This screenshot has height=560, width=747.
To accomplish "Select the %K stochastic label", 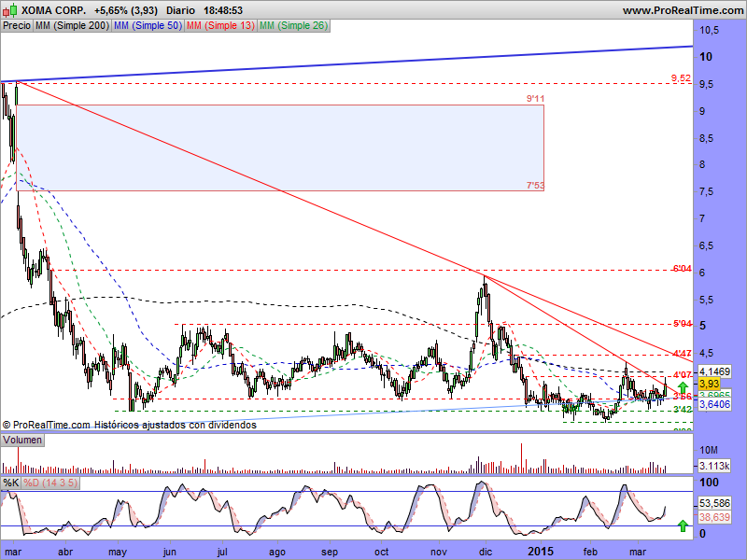I will [x=11, y=483].
